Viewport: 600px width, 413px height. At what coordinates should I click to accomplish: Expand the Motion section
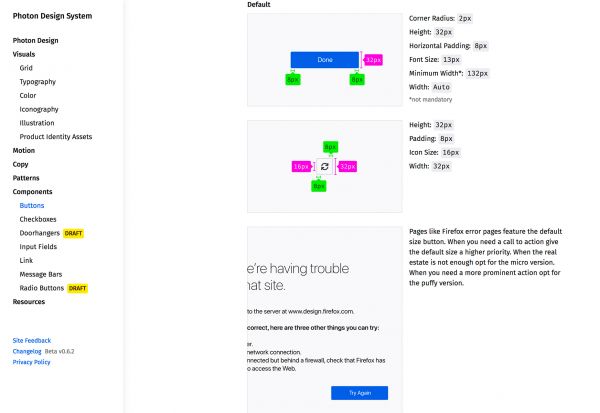(24, 150)
